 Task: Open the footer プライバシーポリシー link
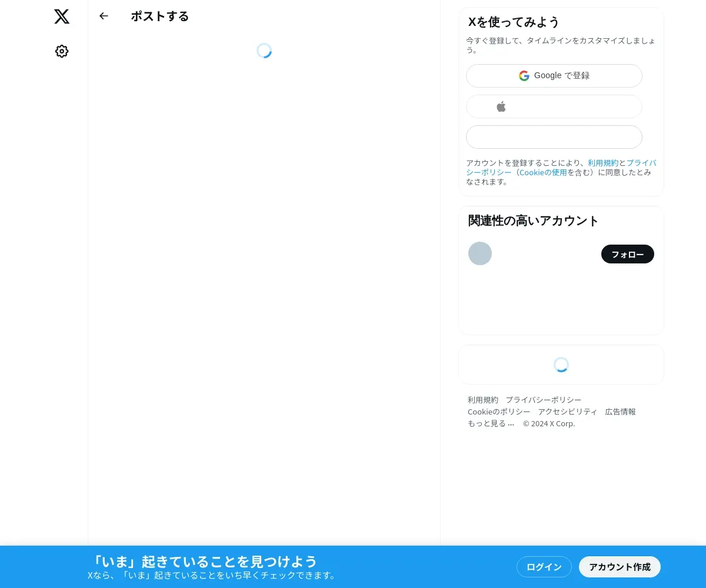point(544,400)
